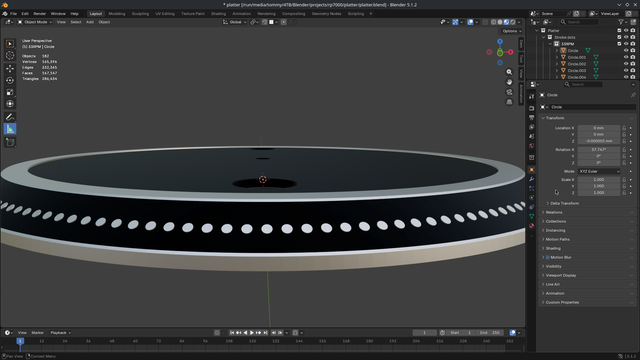Click the pin icon next to Circle in Properties

click(x=633, y=95)
